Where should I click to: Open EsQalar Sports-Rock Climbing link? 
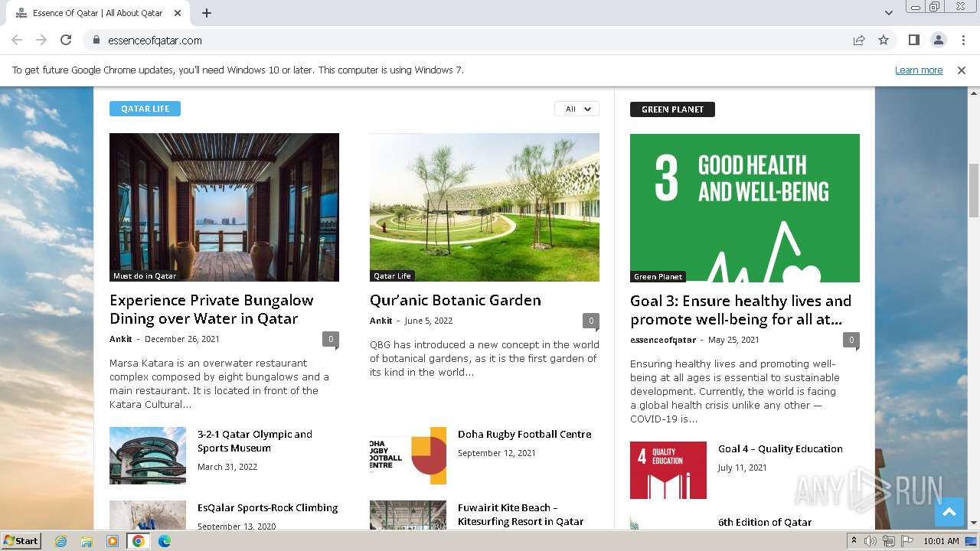pos(267,507)
